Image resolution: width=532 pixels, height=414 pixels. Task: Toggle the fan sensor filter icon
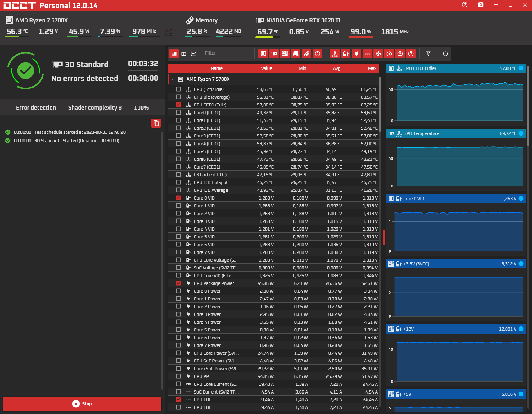[378, 54]
